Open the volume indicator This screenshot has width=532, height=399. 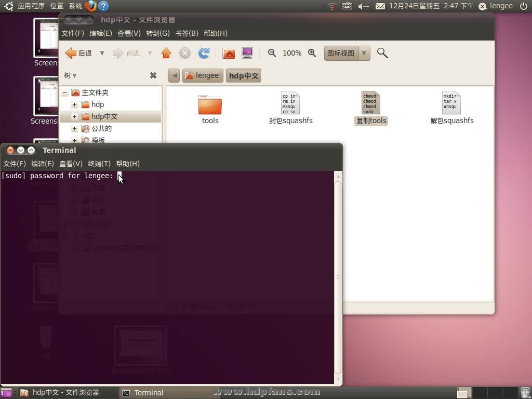pos(363,6)
